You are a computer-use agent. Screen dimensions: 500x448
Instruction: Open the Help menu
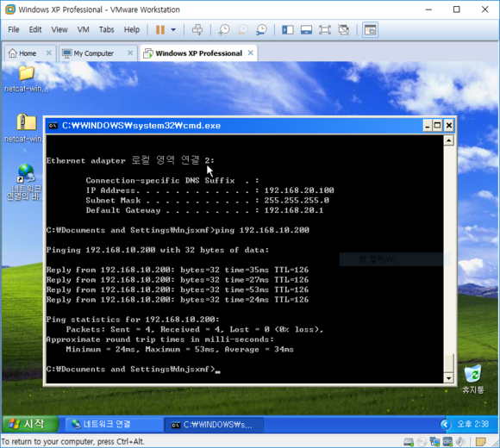click(x=132, y=29)
